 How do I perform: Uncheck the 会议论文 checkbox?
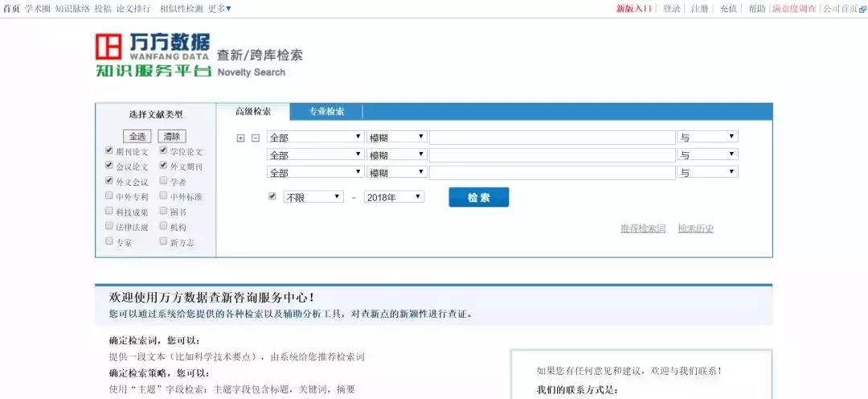point(109,165)
